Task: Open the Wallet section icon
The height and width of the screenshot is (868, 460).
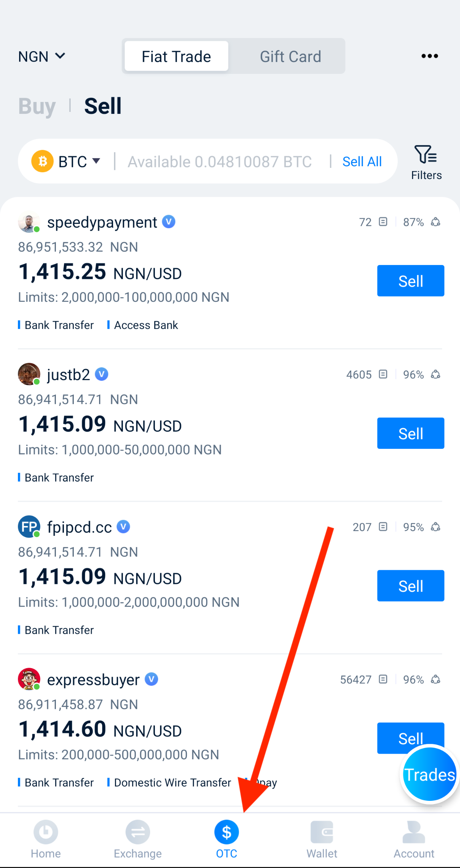Action: [322, 832]
